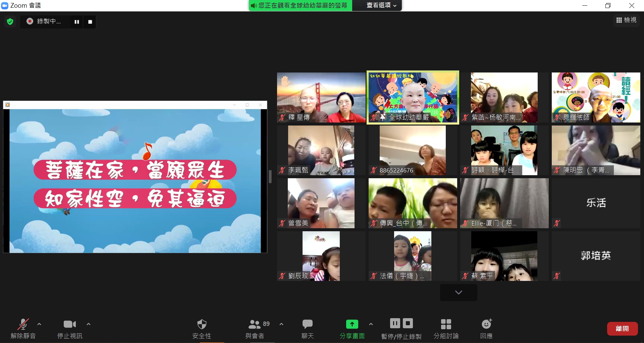
Task: Open the View (檢視) layout menu
Action: click(x=626, y=20)
